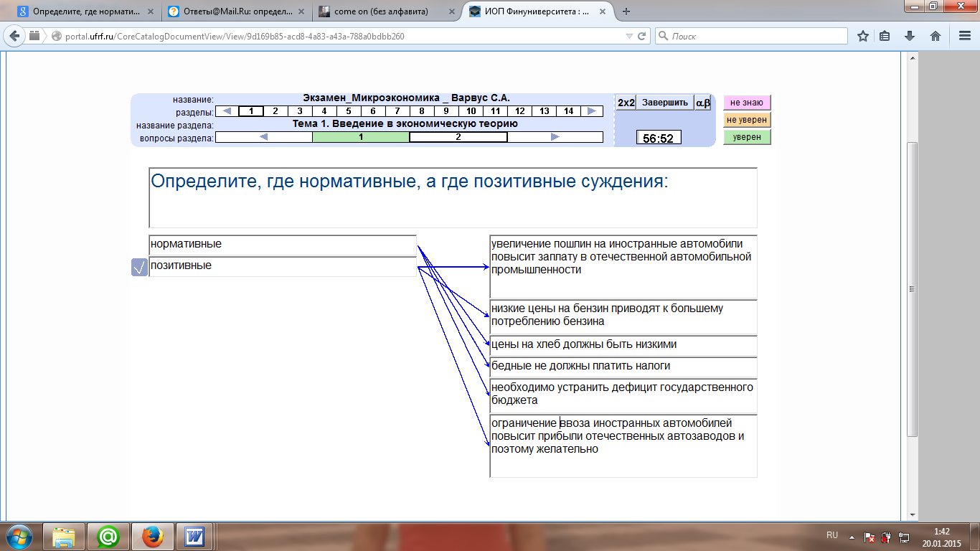Click the clock in system tray
The width and height of the screenshot is (980, 551).
coord(942,537)
